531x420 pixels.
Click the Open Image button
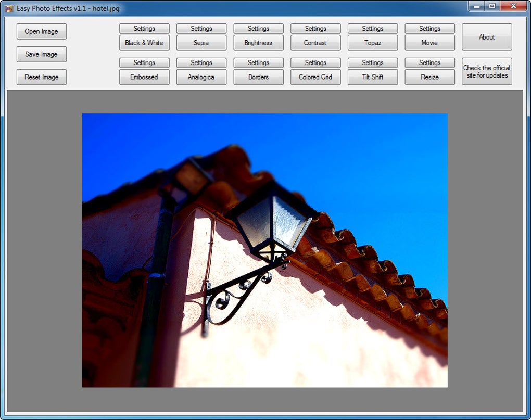coord(41,31)
